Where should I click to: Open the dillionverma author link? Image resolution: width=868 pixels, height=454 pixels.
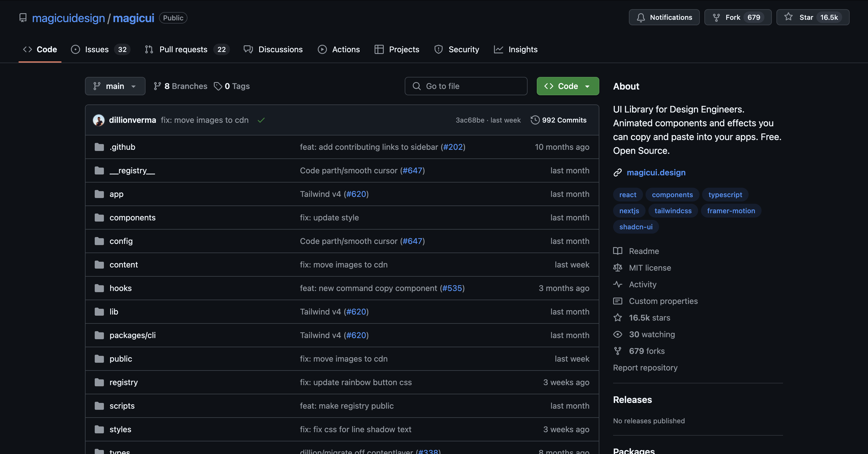pyautogui.click(x=132, y=120)
